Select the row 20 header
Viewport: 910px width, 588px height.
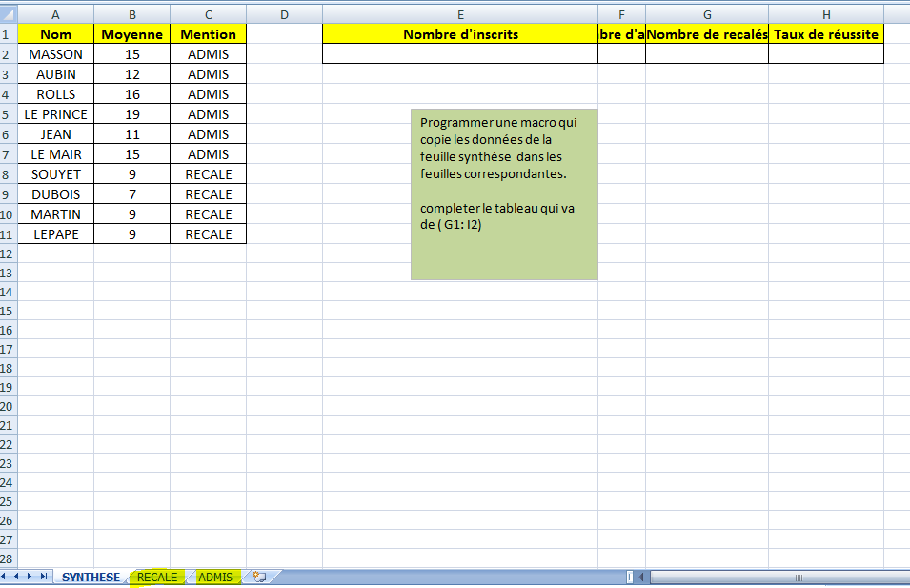point(9,406)
